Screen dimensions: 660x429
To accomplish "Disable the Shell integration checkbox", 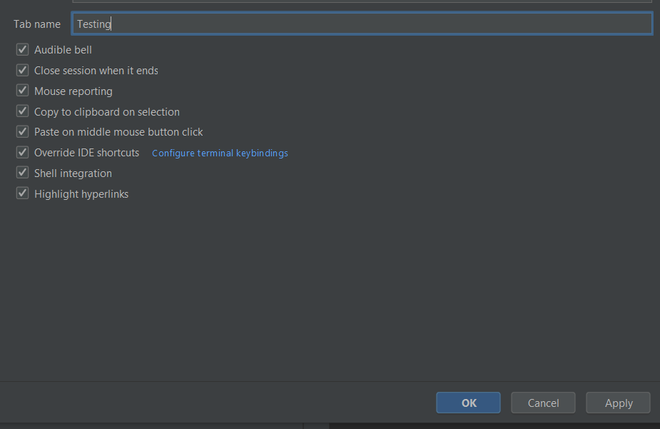I will click(23, 173).
